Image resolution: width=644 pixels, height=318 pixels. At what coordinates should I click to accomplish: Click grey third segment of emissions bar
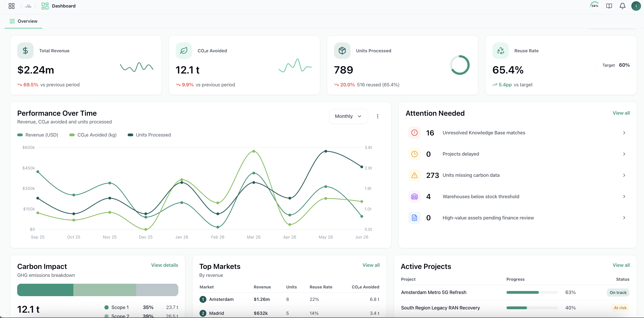click(x=157, y=290)
